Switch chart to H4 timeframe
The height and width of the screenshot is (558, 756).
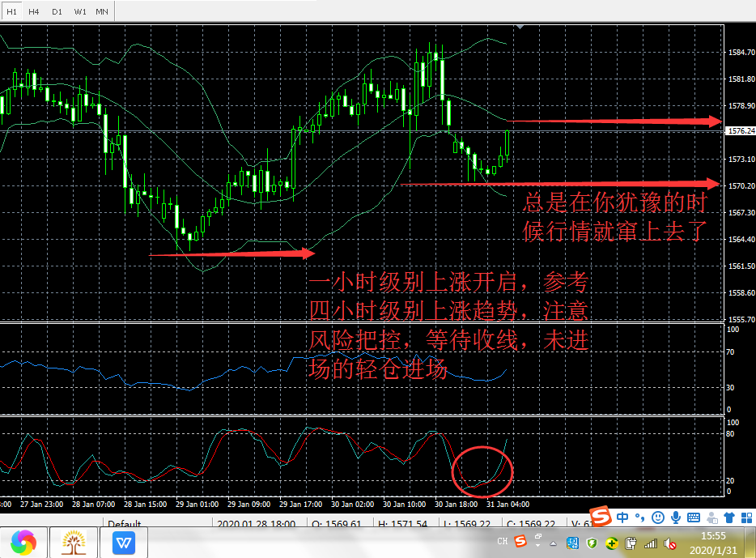[x=34, y=11]
